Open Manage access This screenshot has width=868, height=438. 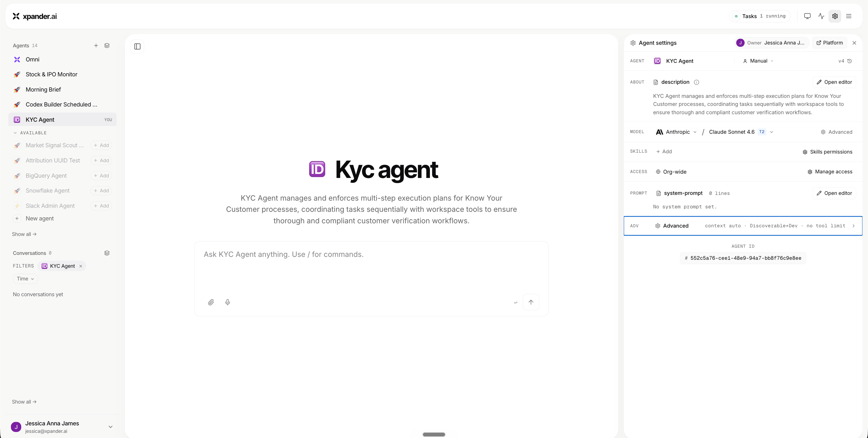(830, 172)
